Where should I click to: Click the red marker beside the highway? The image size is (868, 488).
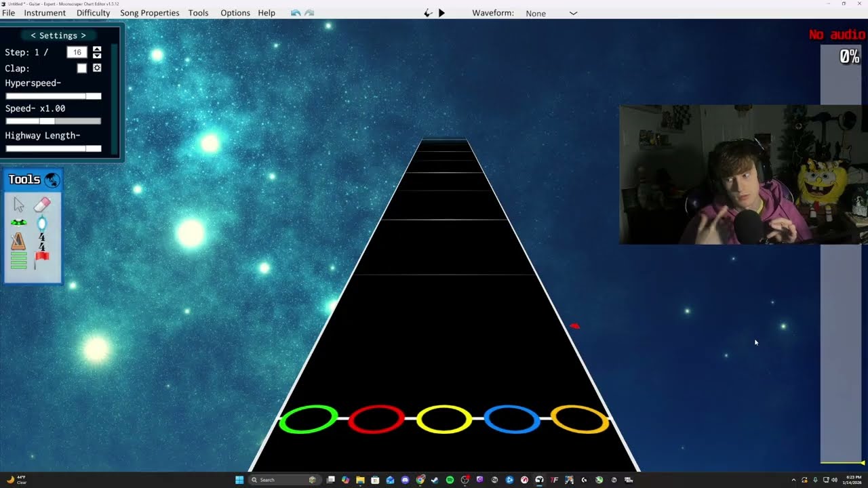pos(575,326)
